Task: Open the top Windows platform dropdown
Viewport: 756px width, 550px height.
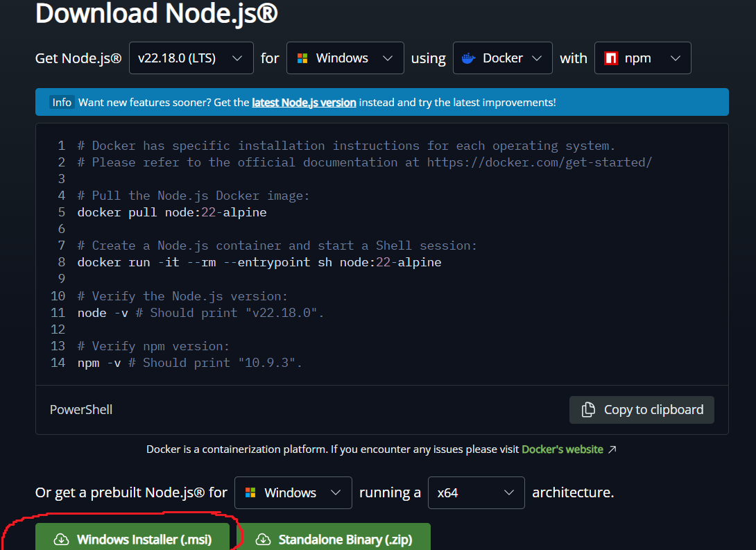Action: 345,58
